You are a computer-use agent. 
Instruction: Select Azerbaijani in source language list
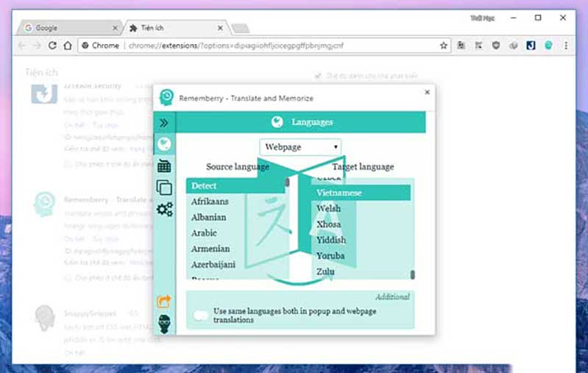(x=235, y=265)
